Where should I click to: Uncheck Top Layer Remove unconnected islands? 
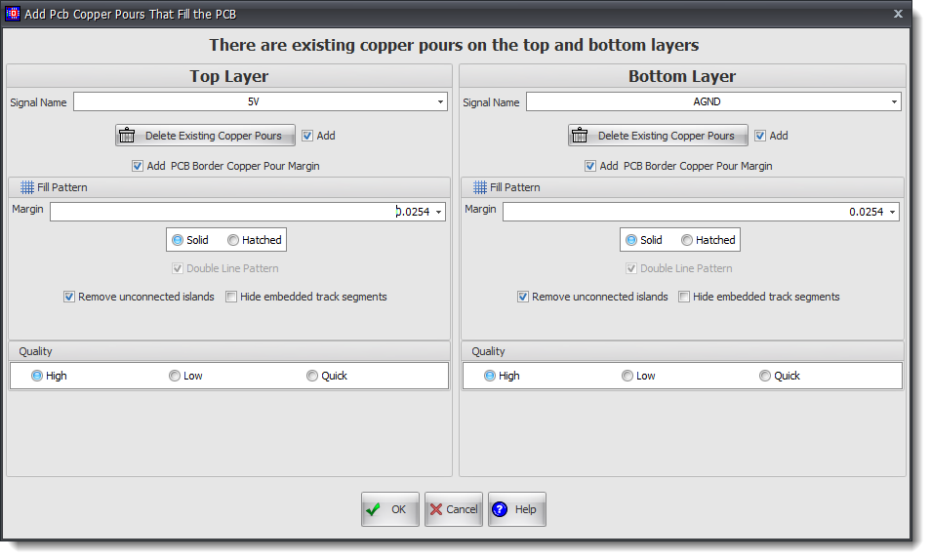(x=69, y=297)
